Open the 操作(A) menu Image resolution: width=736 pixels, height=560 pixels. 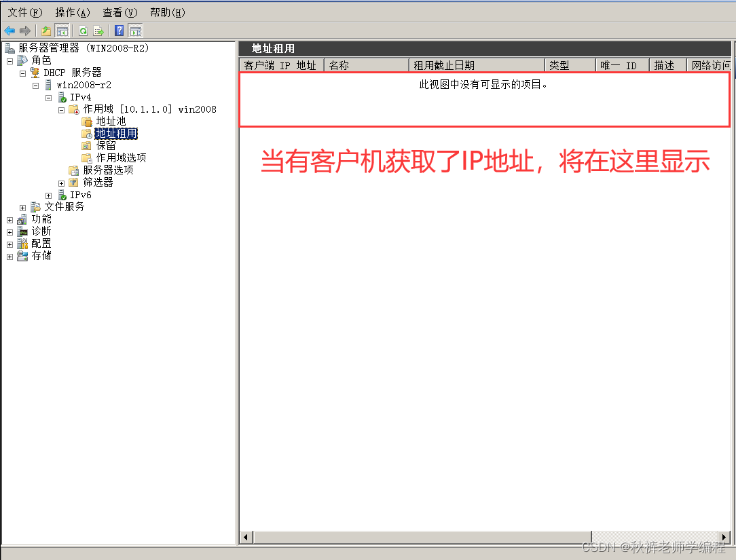[72, 13]
